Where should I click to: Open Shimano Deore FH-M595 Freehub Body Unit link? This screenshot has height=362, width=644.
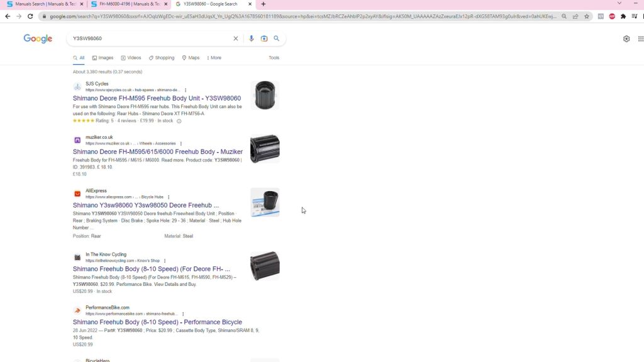157,99
